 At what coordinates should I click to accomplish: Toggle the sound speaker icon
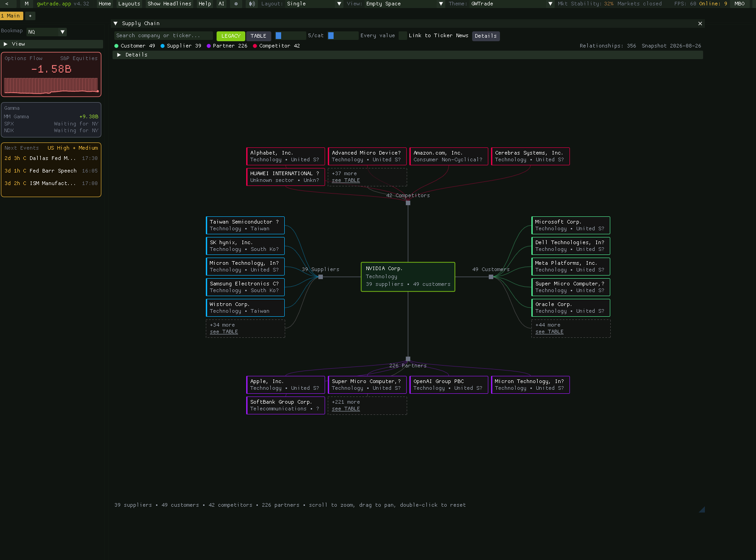click(252, 4)
